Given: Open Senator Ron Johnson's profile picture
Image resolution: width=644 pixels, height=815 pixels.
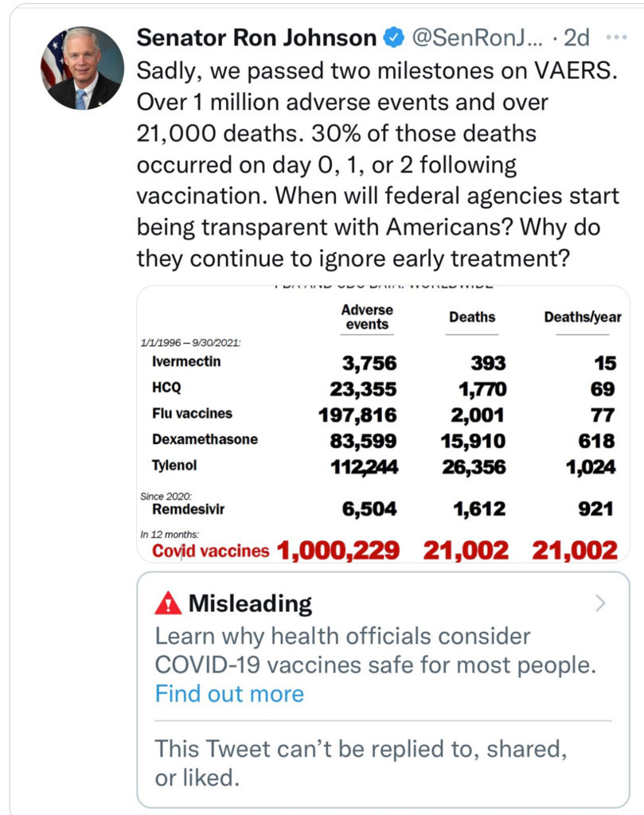Looking at the screenshot, I should pyautogui.click(x=82, y=68).
